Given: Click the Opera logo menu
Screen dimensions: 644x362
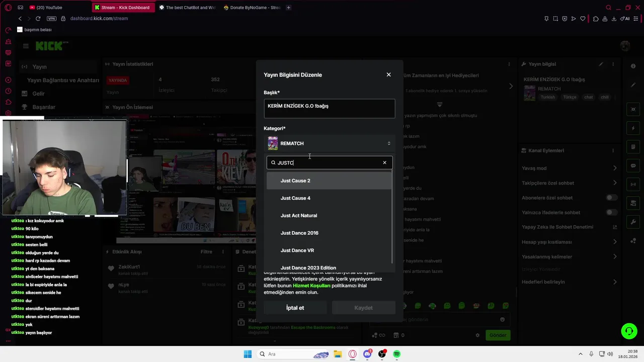Looking at the screenshot, I should (x=8, y=8).
